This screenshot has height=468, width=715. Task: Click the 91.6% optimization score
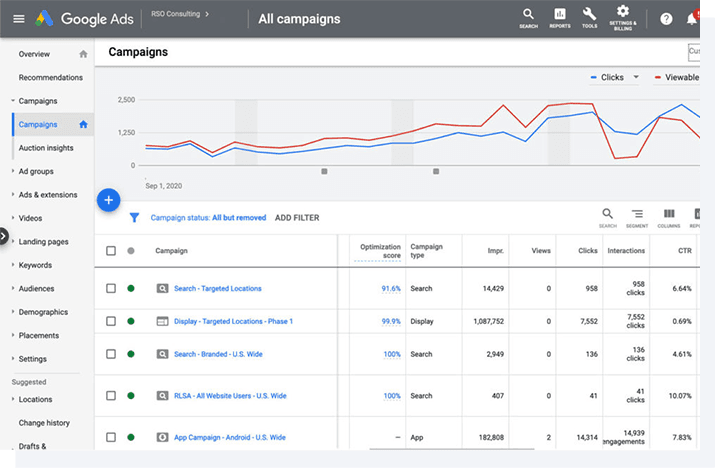pyautogui.click(x=391, y=288)
